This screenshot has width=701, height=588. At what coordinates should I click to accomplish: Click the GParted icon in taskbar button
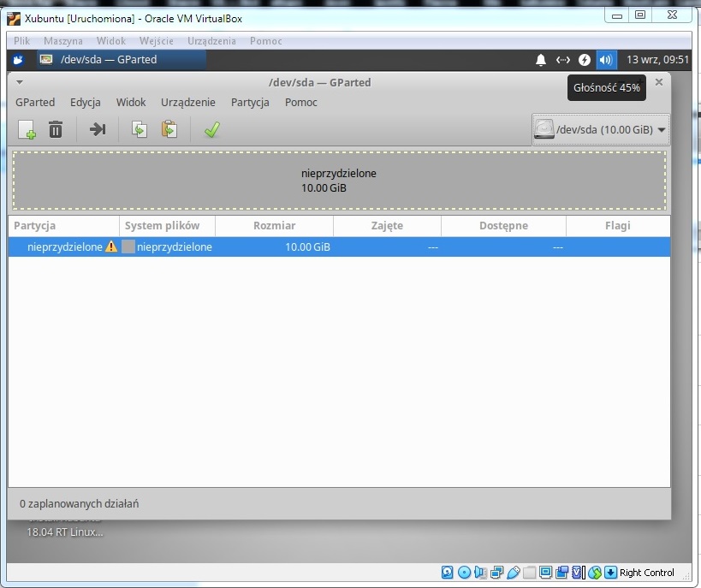point(46,59)
